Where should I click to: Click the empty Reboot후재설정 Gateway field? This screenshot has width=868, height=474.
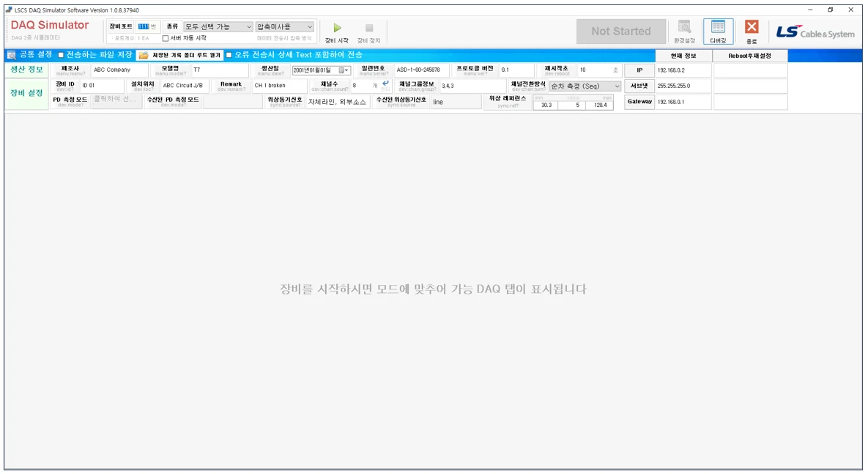(750, 101)
